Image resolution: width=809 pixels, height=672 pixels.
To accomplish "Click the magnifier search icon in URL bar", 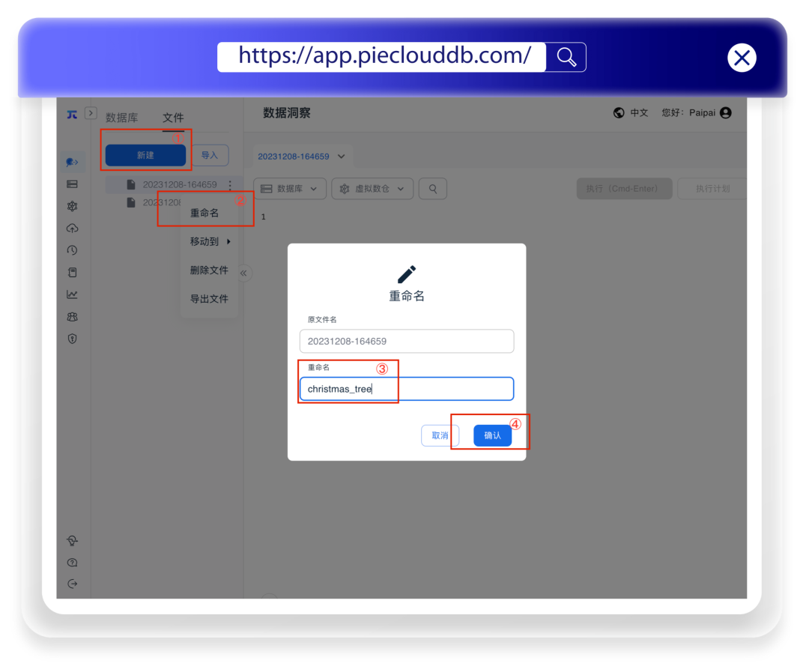I will [566, 57].
